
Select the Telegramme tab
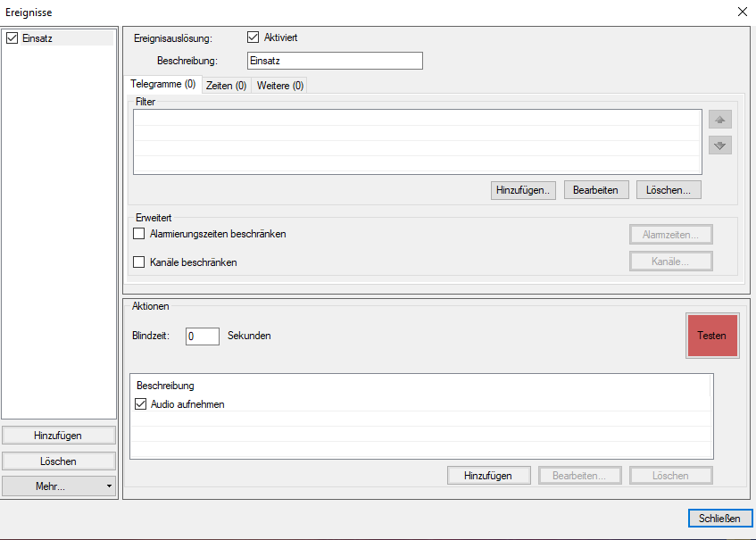[163, 84]
